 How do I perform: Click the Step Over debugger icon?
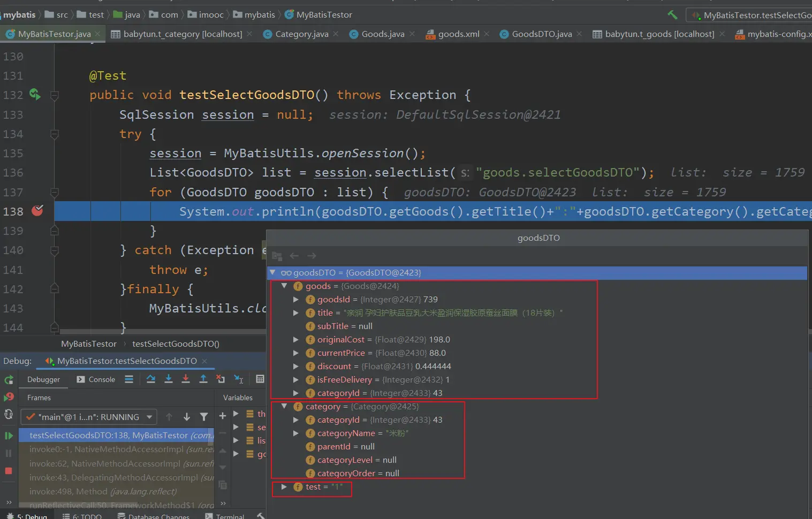coord(151,379)
